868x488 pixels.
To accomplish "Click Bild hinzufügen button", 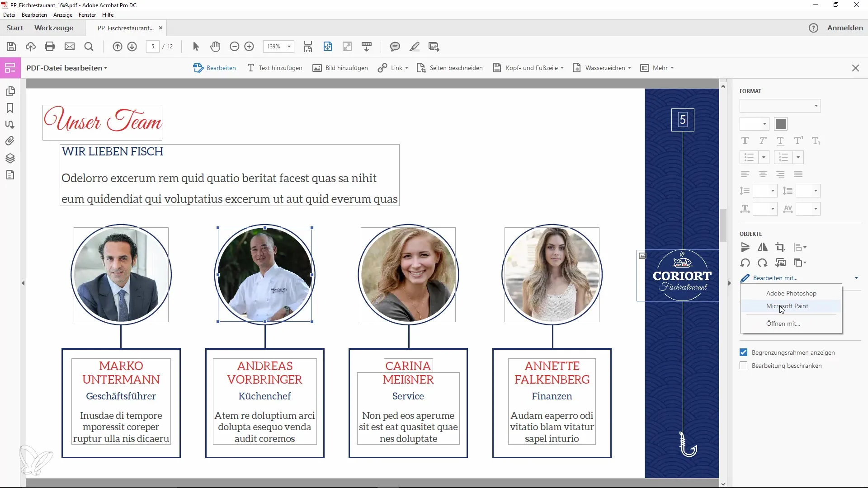I will pyautogui.click(x=340, y=68).
